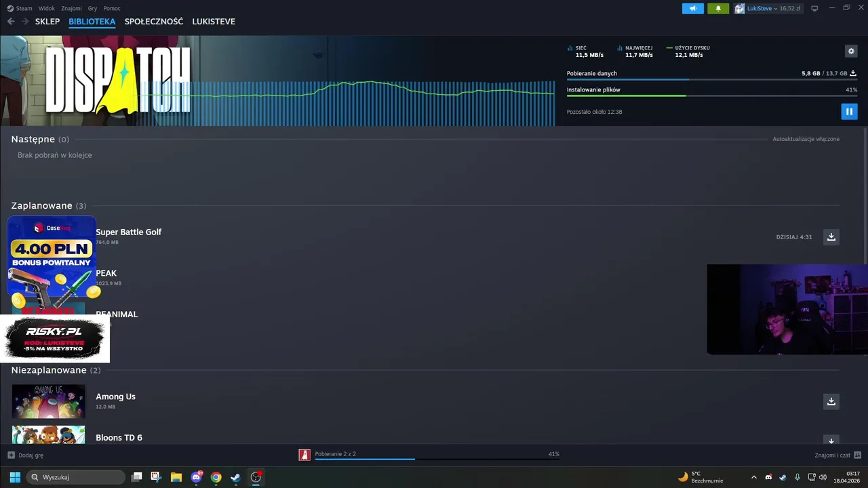868x488 pixels.
Task: Open the Pomoc menu
Action: point(112,8)
